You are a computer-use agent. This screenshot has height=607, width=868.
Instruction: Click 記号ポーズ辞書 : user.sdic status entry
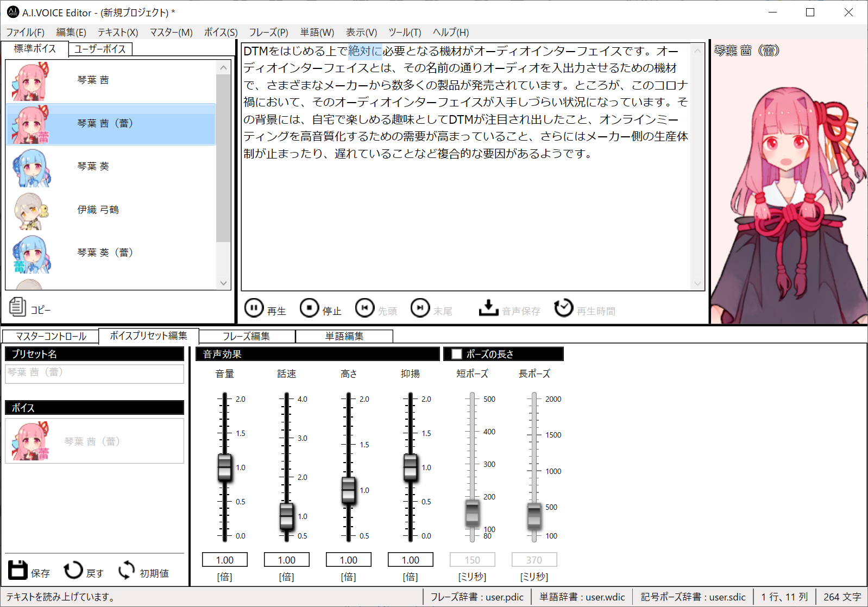point(693,597)
